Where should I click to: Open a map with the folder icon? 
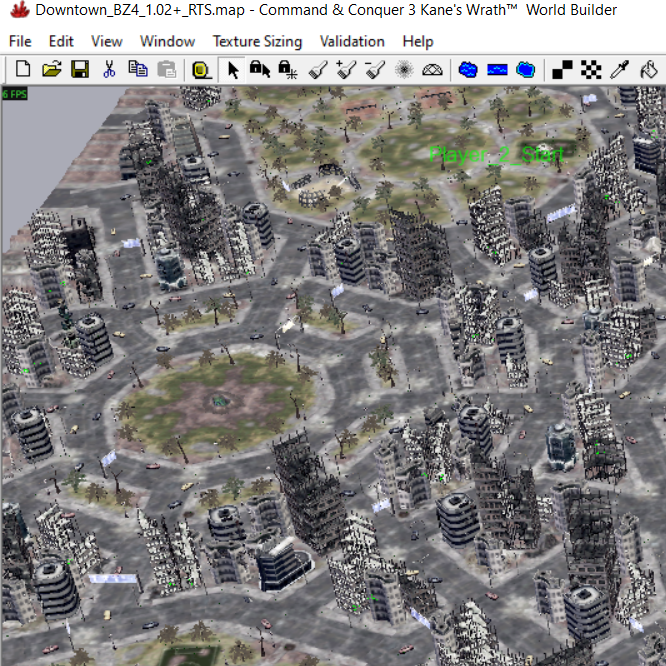pos(51,69)
